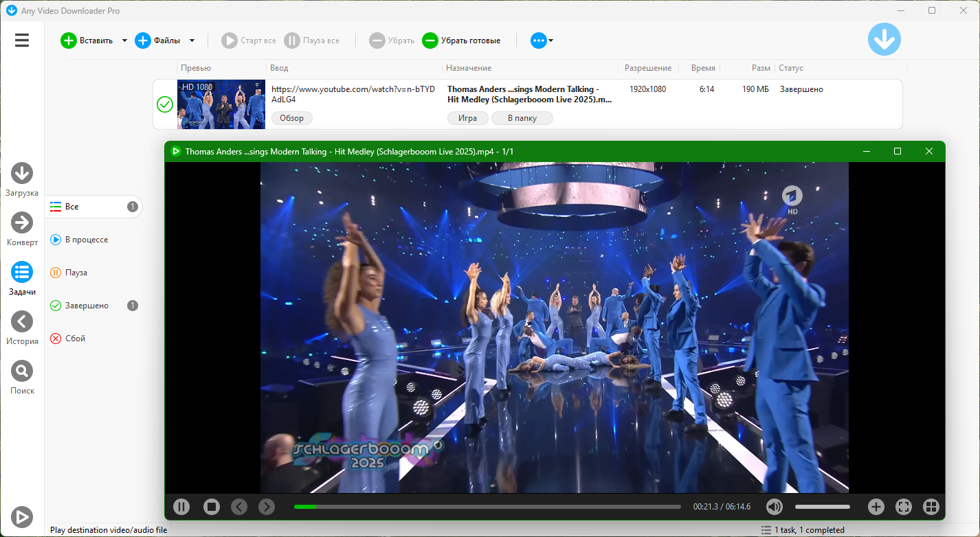Click the '1 task, 1 completed' status text

tap(810, 530)
